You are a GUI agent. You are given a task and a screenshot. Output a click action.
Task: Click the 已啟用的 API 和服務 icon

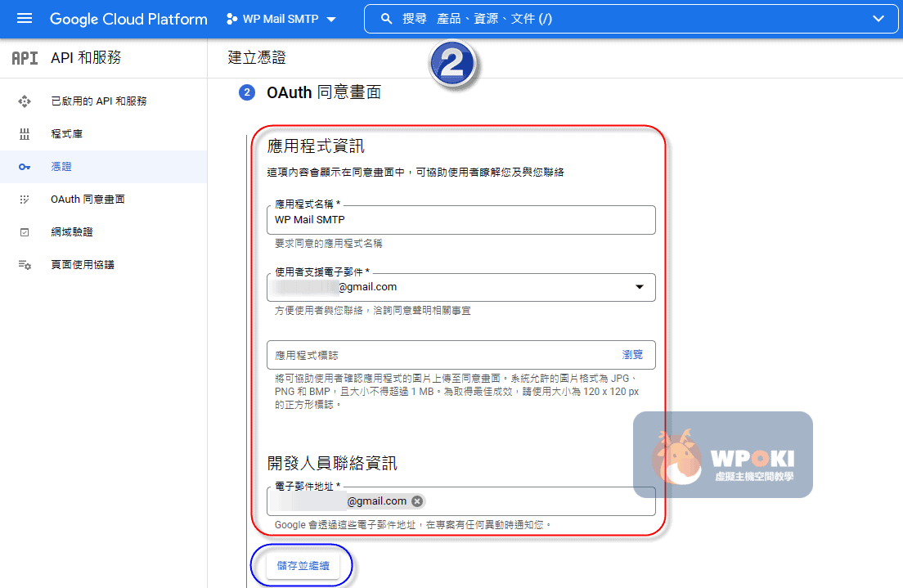(x=25, y=101)
